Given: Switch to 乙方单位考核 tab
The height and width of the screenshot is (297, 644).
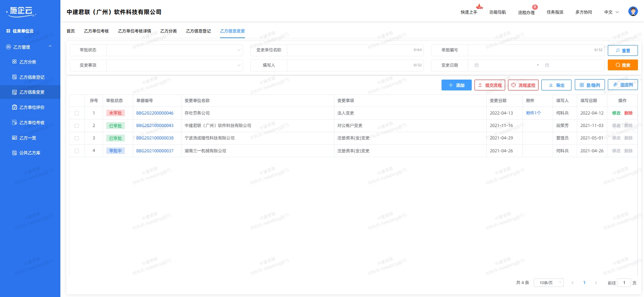Looking at the screenshot, I should (96, 31).
